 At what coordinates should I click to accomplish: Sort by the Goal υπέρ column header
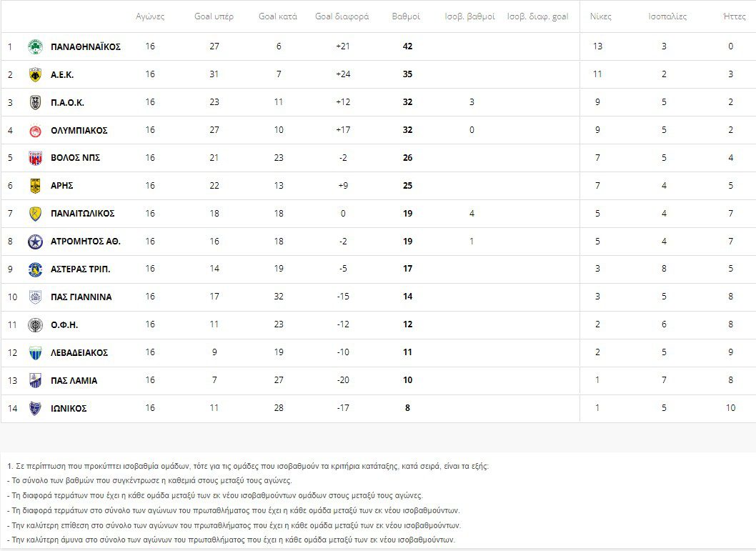click(214, 16)
